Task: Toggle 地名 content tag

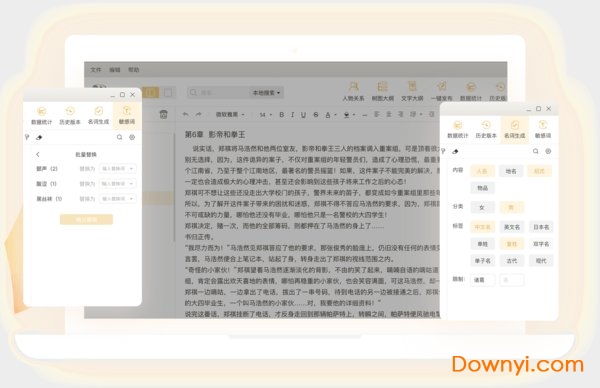Action: point(511,171)
